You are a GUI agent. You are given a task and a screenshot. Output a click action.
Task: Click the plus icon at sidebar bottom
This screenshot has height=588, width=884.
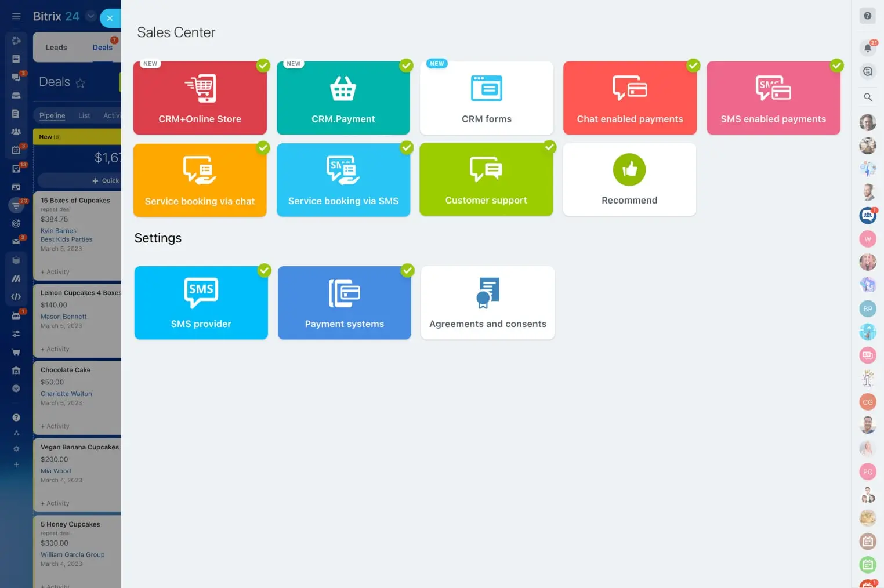tap(16, 464)
